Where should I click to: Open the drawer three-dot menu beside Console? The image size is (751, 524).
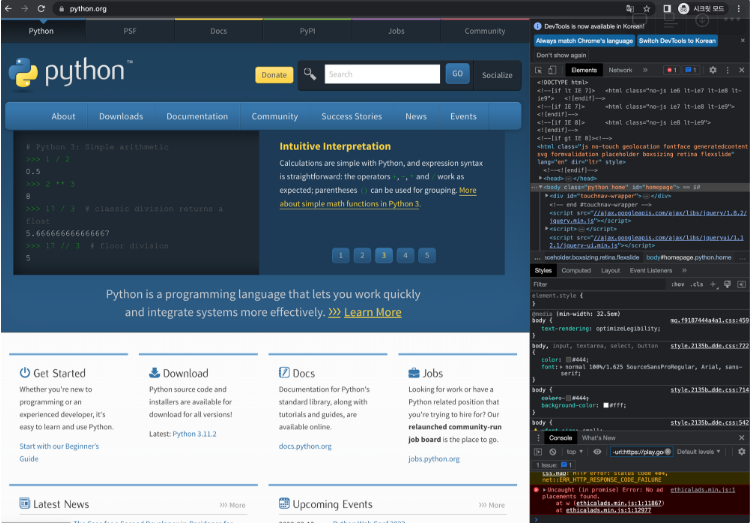(x=538, y=438)
